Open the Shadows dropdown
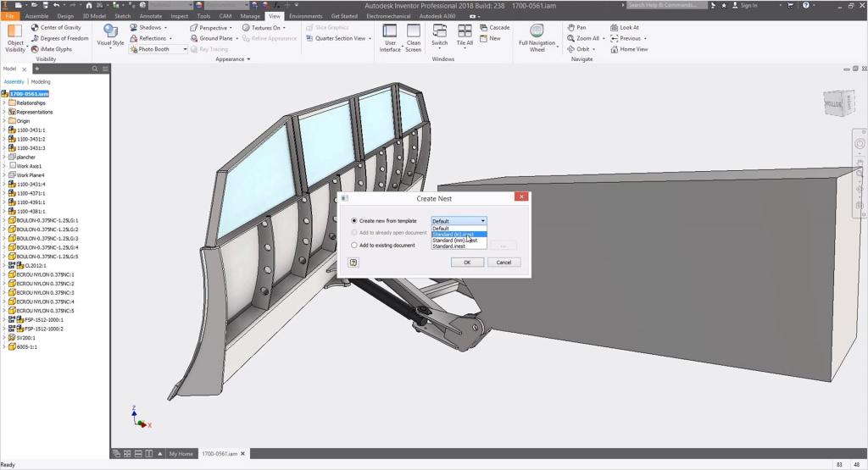Viewport: 868px width, 470px height. click(x=165, y=27)
